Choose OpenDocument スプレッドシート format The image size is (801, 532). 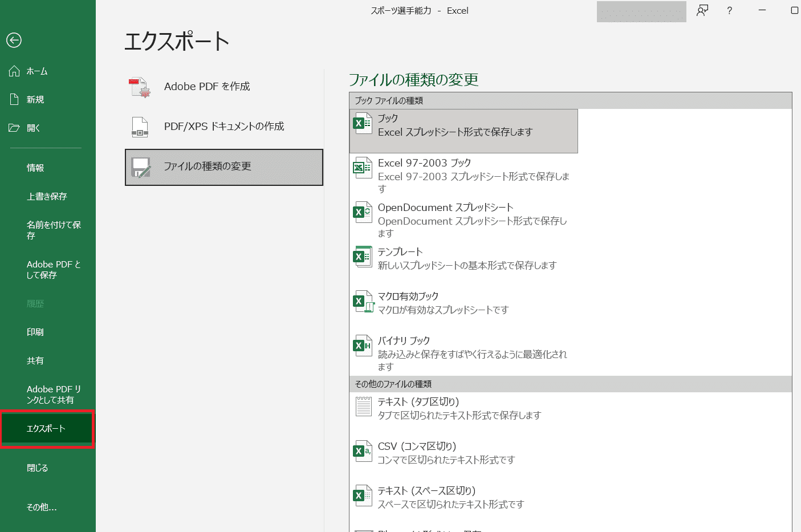[x=463, y=220]
